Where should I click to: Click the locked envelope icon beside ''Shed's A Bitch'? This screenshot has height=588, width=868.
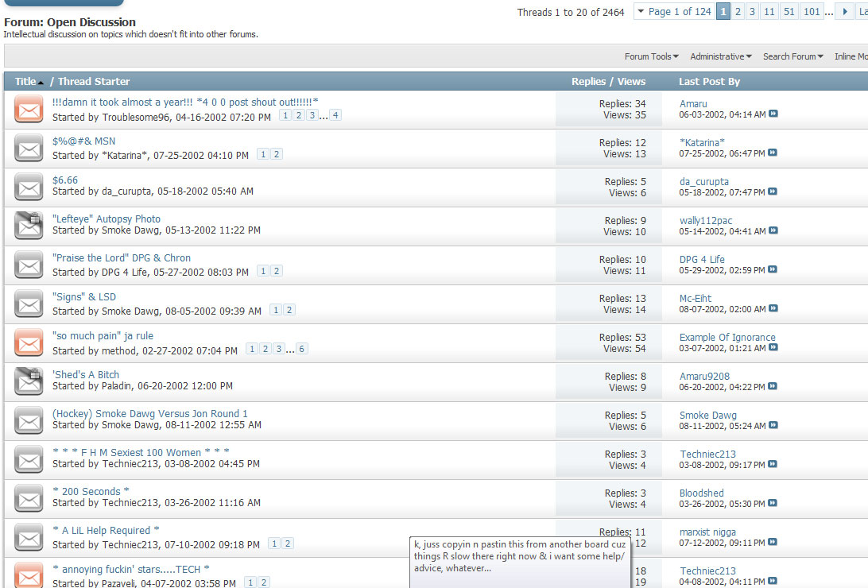click(x=29, y=381)
